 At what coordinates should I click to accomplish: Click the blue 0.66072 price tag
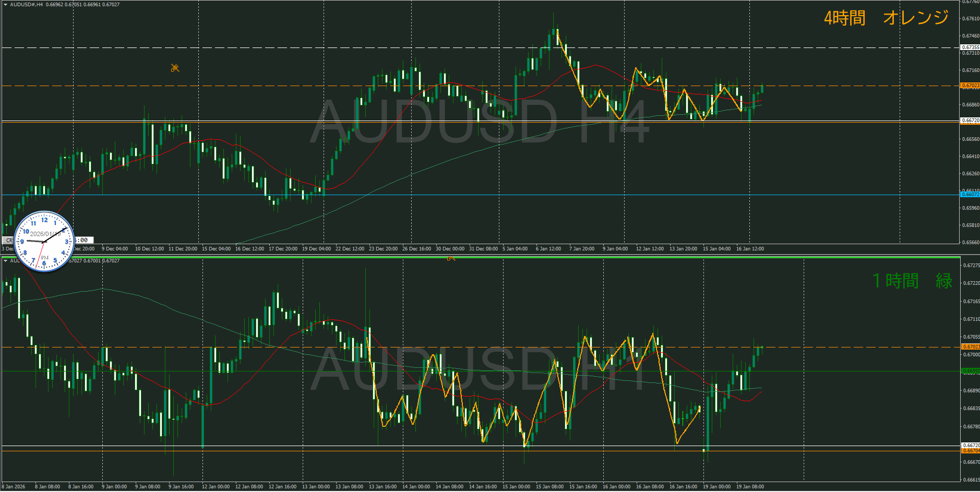pyautogui.click(x=970, y=195)
